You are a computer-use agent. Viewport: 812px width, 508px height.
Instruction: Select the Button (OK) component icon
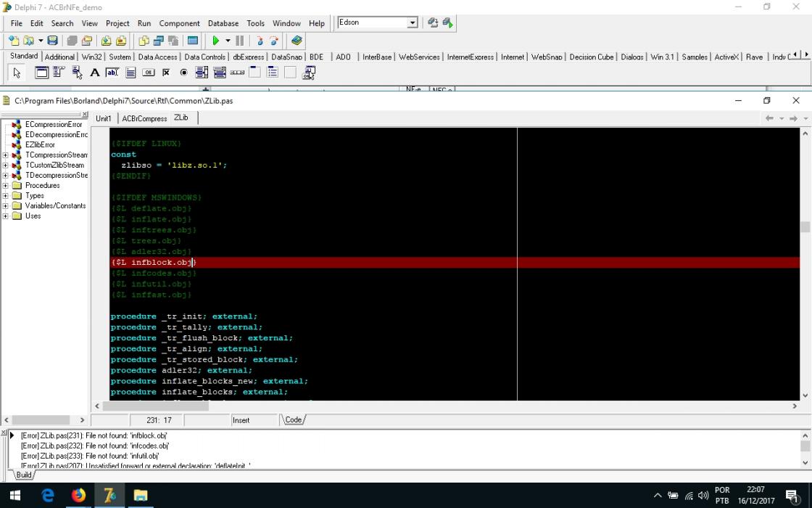click(x=148, y=73)
